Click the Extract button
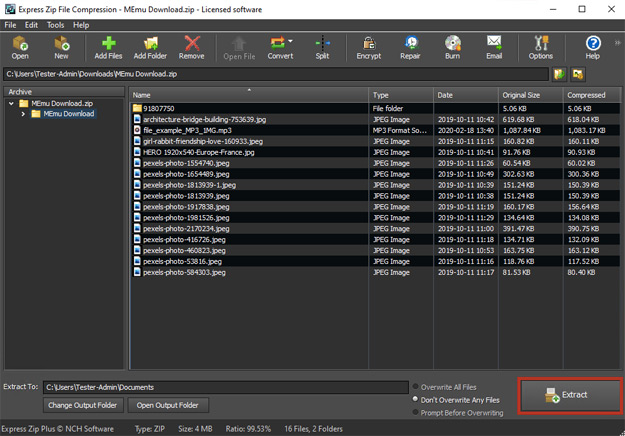 pyautogui.click(x=570, y=395)
